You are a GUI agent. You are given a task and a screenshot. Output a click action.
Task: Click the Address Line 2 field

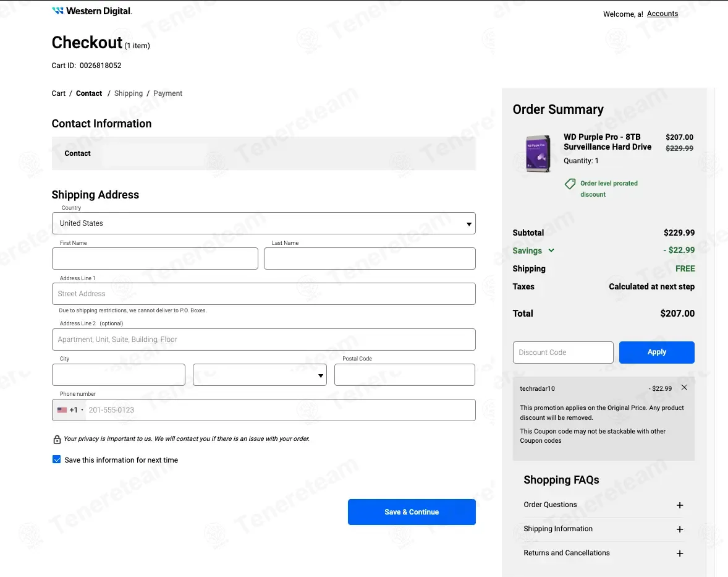pyautogui.click(x=264, y=340)
